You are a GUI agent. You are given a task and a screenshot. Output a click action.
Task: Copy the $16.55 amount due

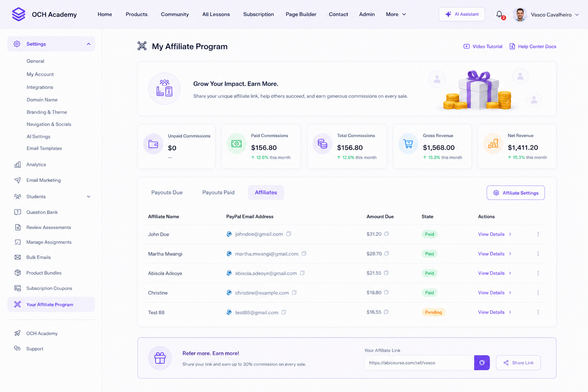click(x=386, y=312)
